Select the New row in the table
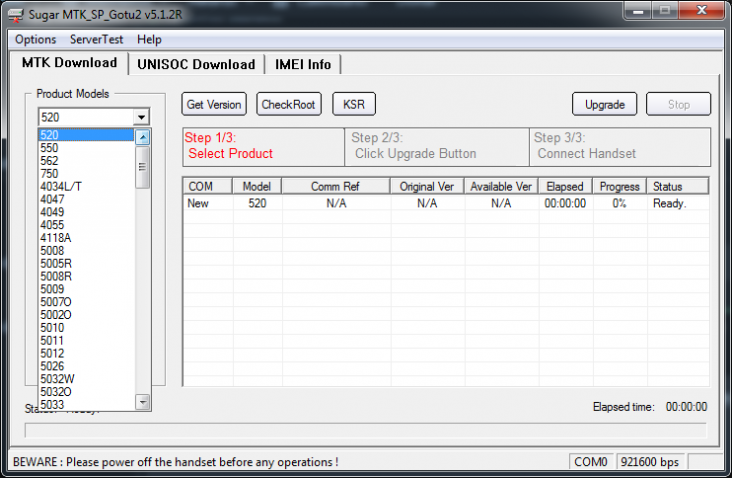 pyautogui.click(x=446, y=204)
